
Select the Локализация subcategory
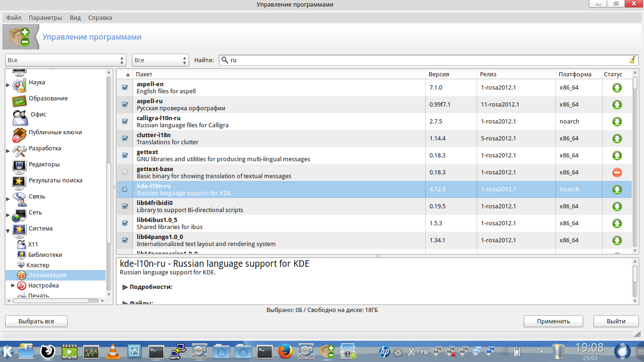56,275
